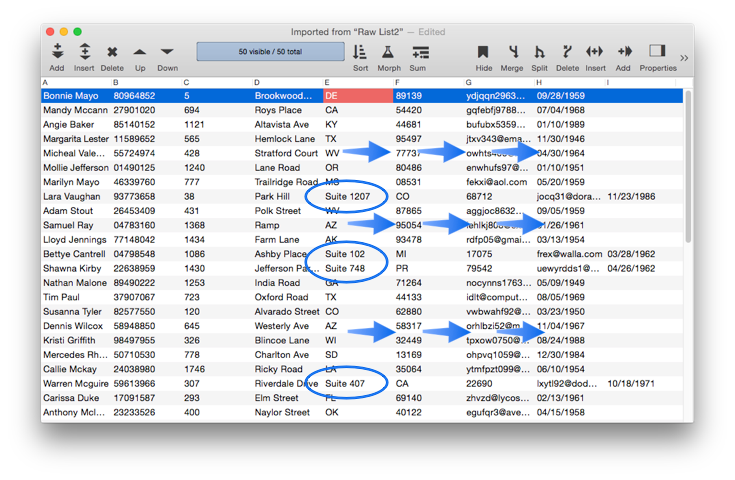Viewport: 735px width, 480px height.
Task: Select the Bonnie Mayo cell
Action: click(76, 96)
